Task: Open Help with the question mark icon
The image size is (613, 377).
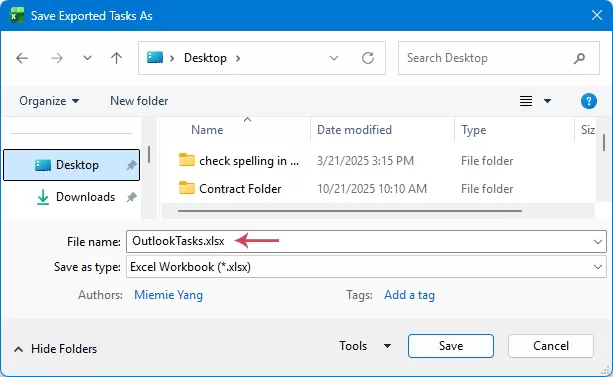Action: pyautogui.click(x=589, y=101)
